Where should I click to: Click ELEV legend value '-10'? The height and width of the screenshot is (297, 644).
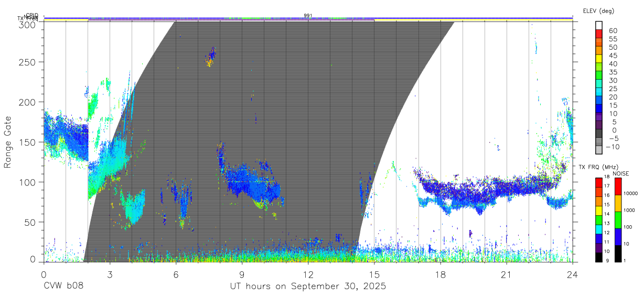click(611, 147)
